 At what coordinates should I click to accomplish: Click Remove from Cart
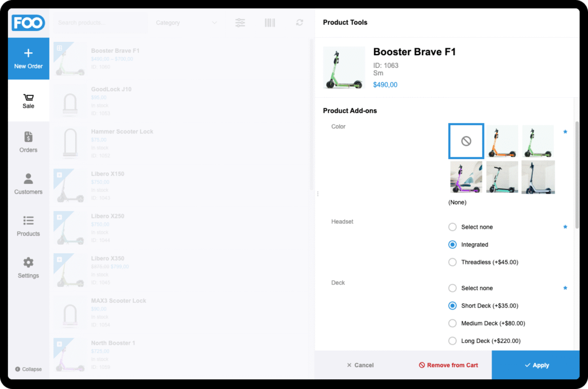tap(448, 365)
